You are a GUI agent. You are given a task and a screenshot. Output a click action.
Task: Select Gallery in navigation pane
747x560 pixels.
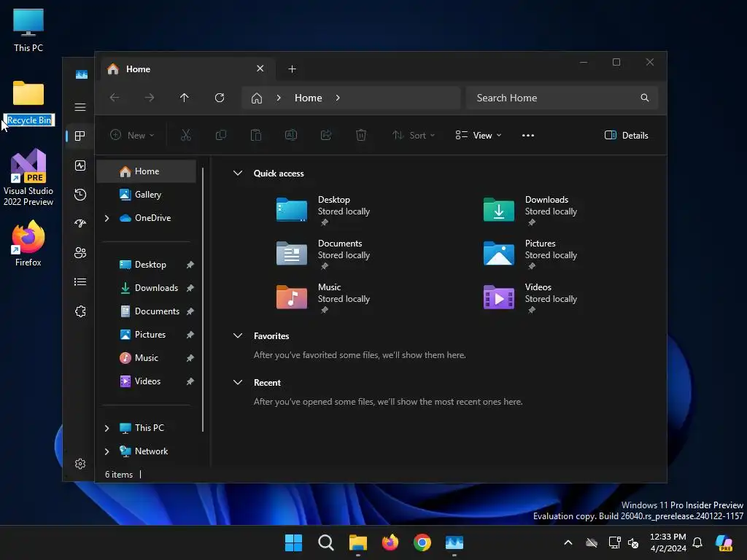(146, 195)
